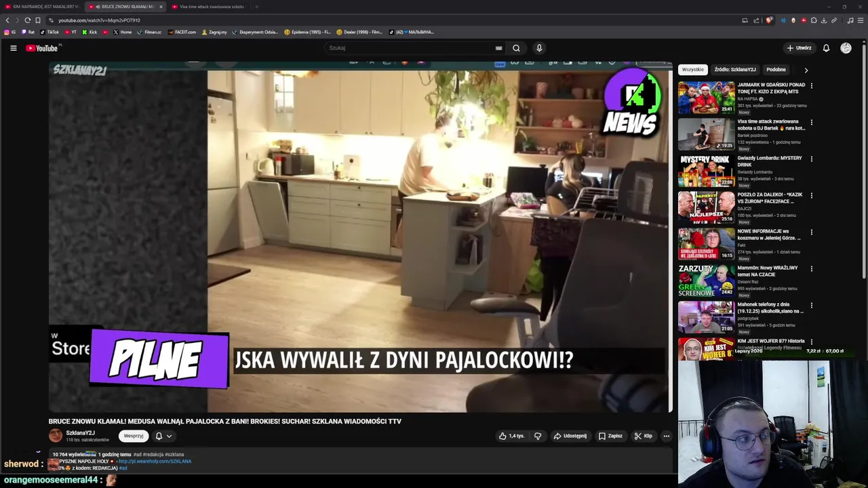Click the Utwórz create button
Viewport: 868px width, 488px height.
coord(799,48)
